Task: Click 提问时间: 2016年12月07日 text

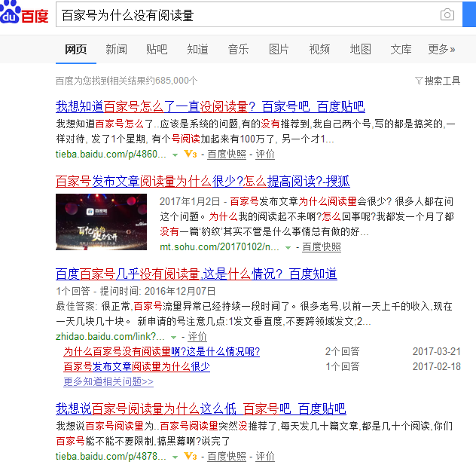Action: 158,291
